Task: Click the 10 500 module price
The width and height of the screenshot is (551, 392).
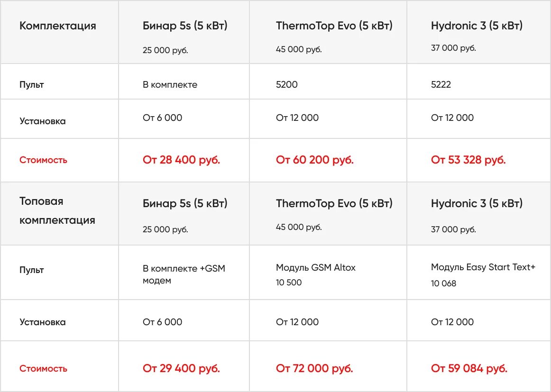Action: 289,283
